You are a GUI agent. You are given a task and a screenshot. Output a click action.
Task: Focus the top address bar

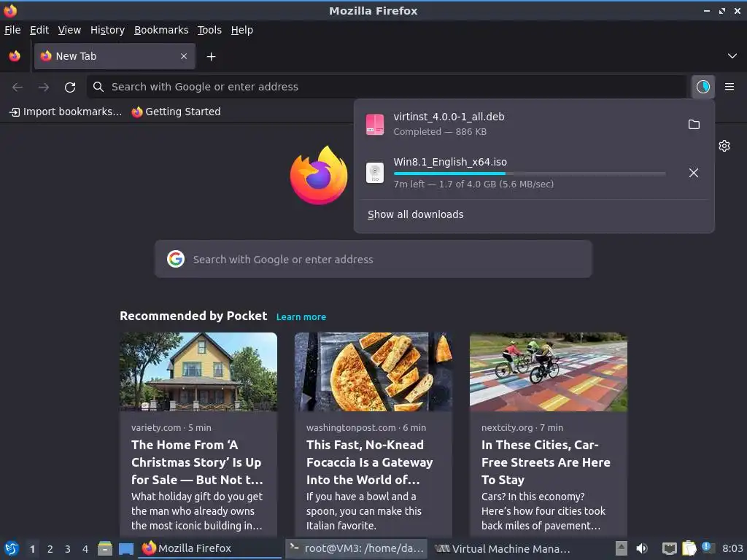[x=387, y=87]
